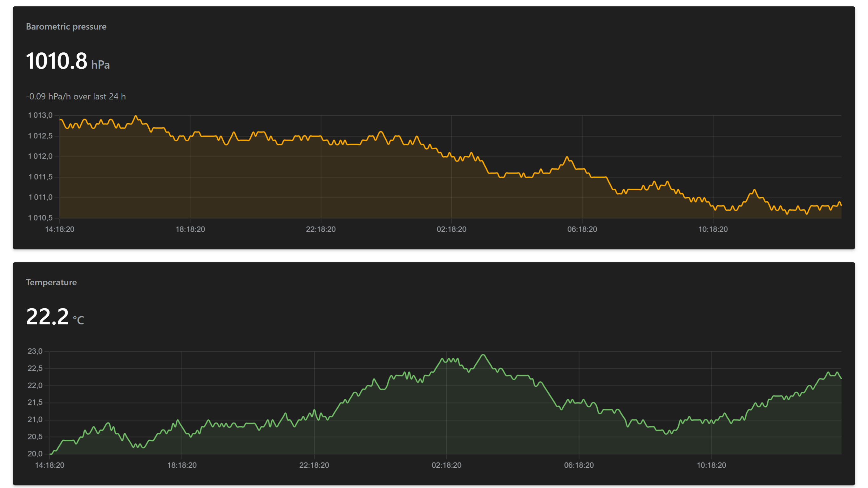Click 18:18:20 label on pressure chart axis
Image resolution: width=868 pixels, height=488 pixels.
click(190, 229)
